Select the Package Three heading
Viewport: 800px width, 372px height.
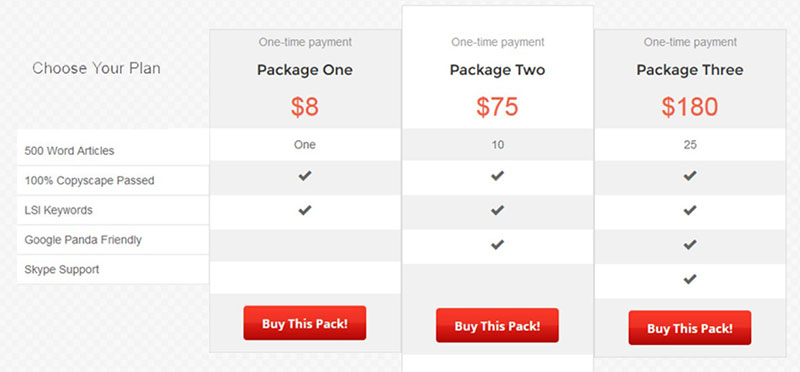click(x=690, y=70)
